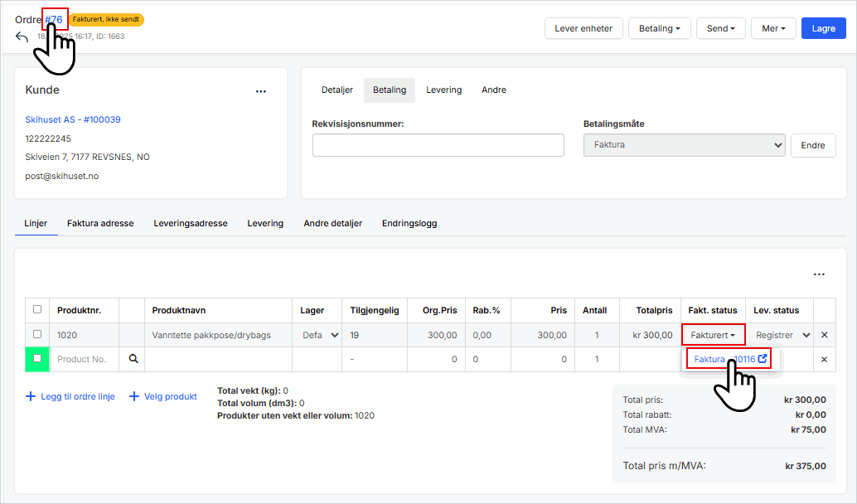
Task: Check the box for product 1020 row
Action: [36, 335]
